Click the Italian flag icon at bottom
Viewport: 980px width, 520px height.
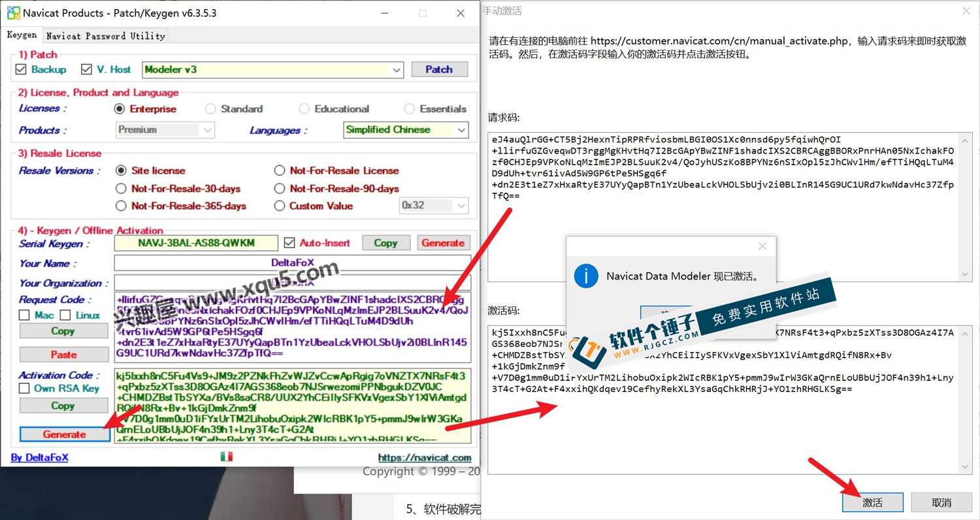tap(227, 457)
